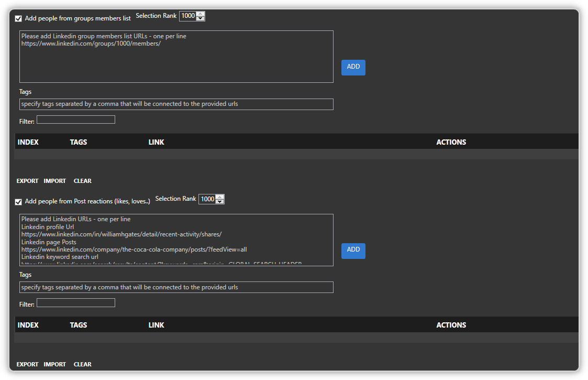Click the up arrow on top Selection Rank
Viewport: 588px width, 380px height.
(x=200, y=14)
